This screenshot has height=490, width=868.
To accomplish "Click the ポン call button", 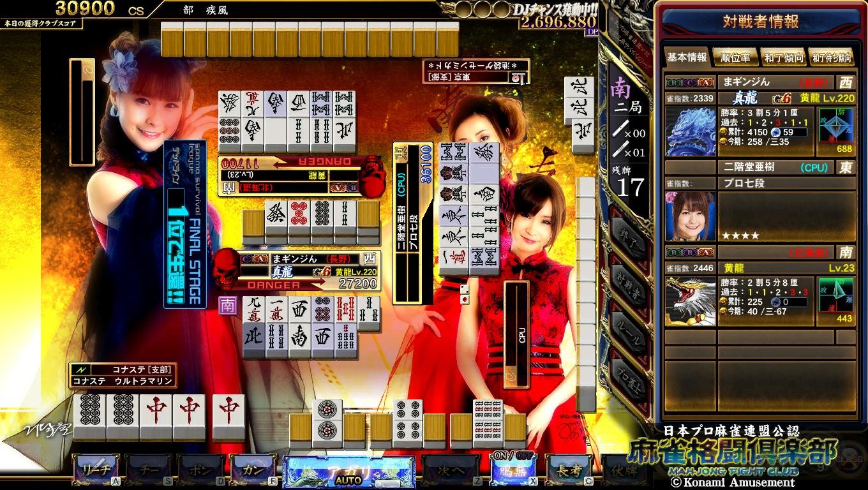I will pyautogui.click(x=202, y=470).
